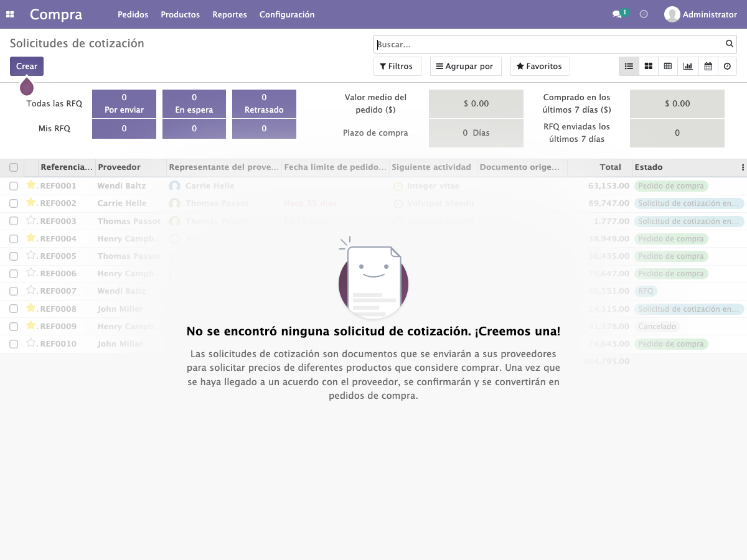Image resolution: width=747 pixels, height=560 pixels.
Task: Switch to pivot table view
Action: (x=668, y=66)
